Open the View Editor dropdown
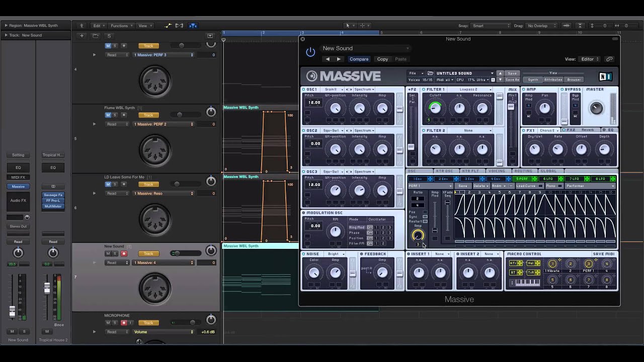The height and width of the screenshot is (362, 644). pos(590,59)
